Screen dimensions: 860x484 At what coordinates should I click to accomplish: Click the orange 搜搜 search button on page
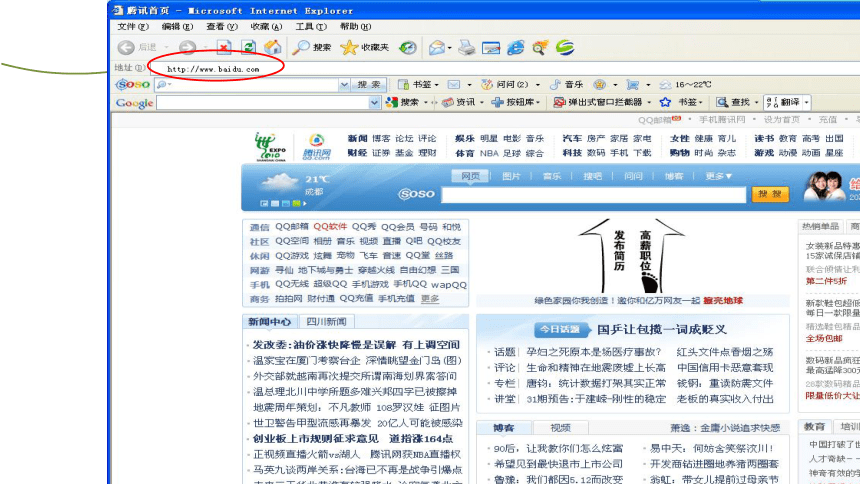coord(770,194)
